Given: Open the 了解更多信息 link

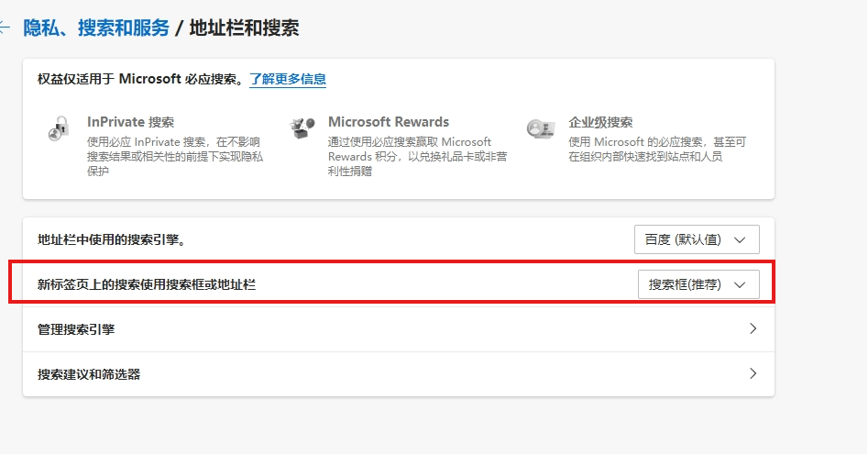Looking at the screenshot, I should 287,79.
